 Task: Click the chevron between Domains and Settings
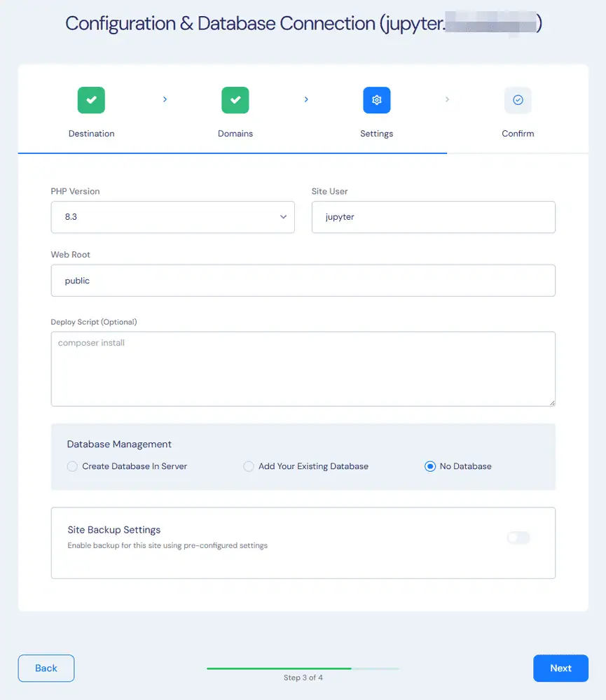[x=306, y=99]
